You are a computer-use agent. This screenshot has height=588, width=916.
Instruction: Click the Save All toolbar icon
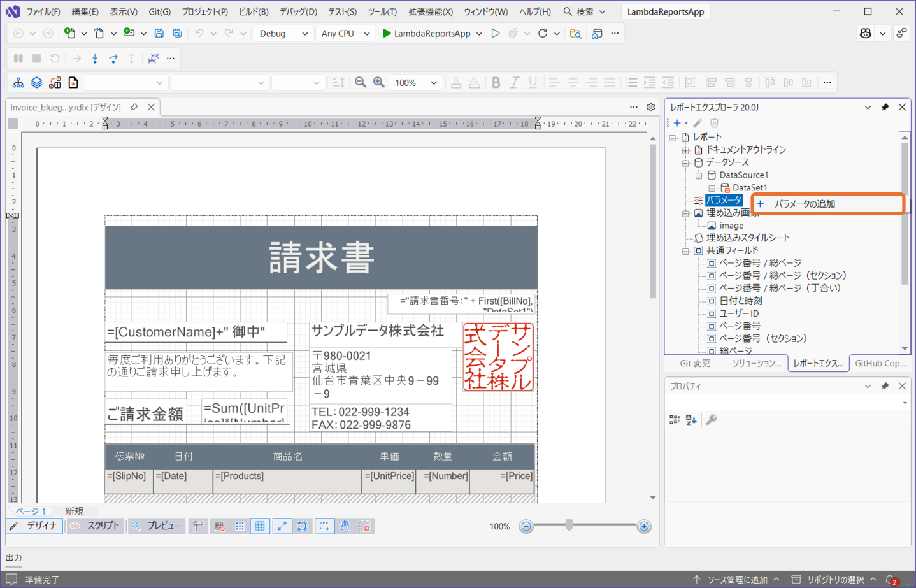pyautogui.click(x=177, y=33)
